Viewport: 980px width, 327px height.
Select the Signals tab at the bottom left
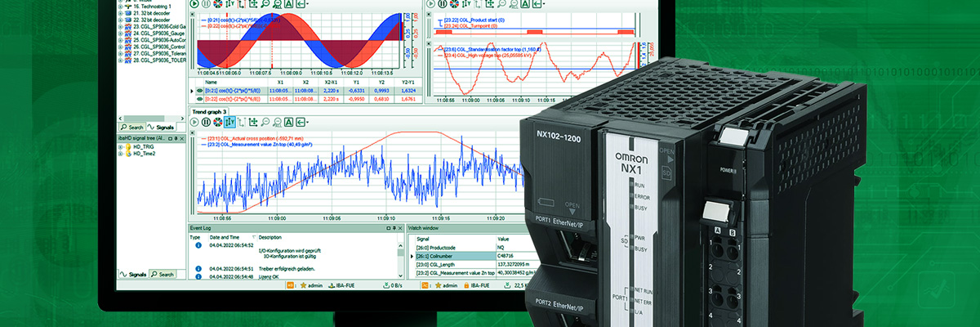click(134, 275)
